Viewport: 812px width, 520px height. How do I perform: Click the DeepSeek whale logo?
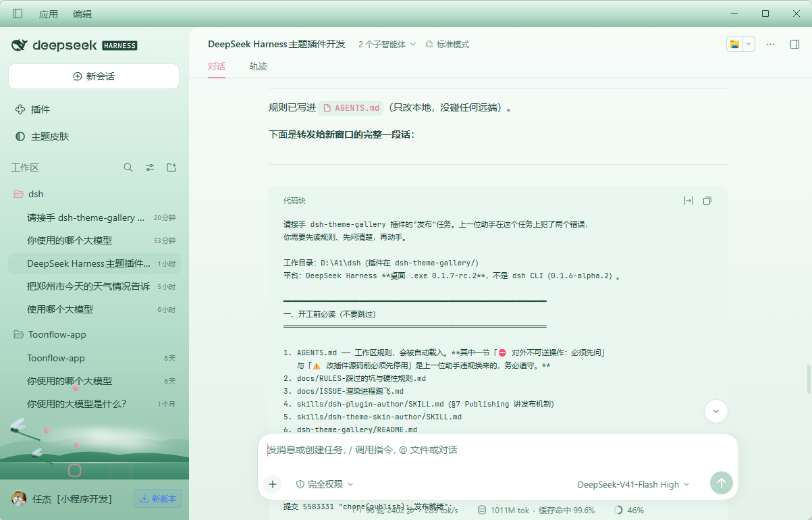pyautogui.click(x=20, y=45)
